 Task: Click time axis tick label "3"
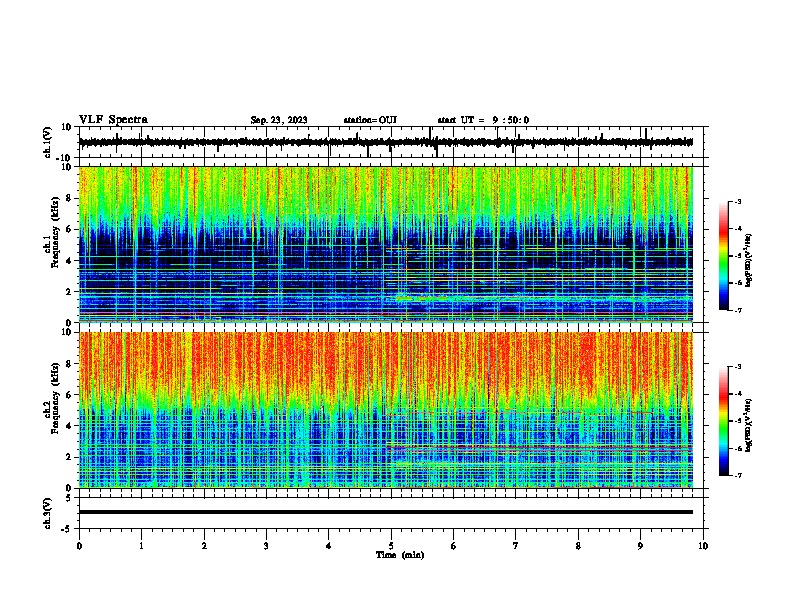[x=266, y=546]
